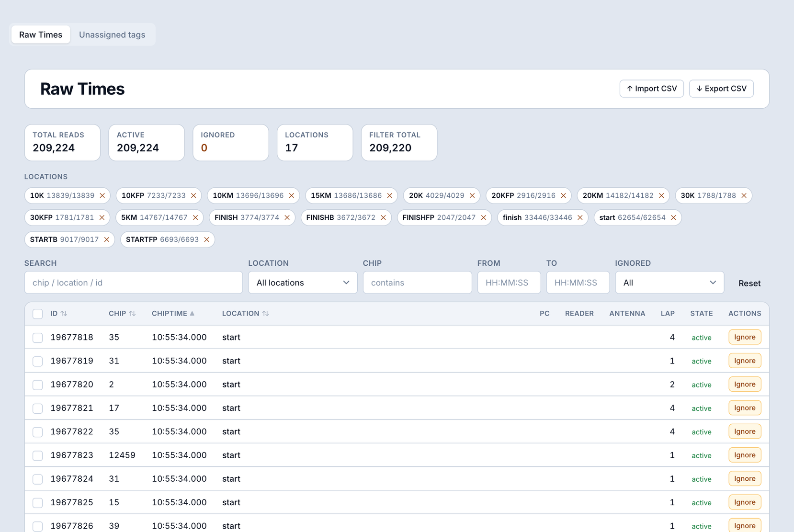The image size is (794, 532).
Task: Check the row with ID 19677819
Action: 38,361
